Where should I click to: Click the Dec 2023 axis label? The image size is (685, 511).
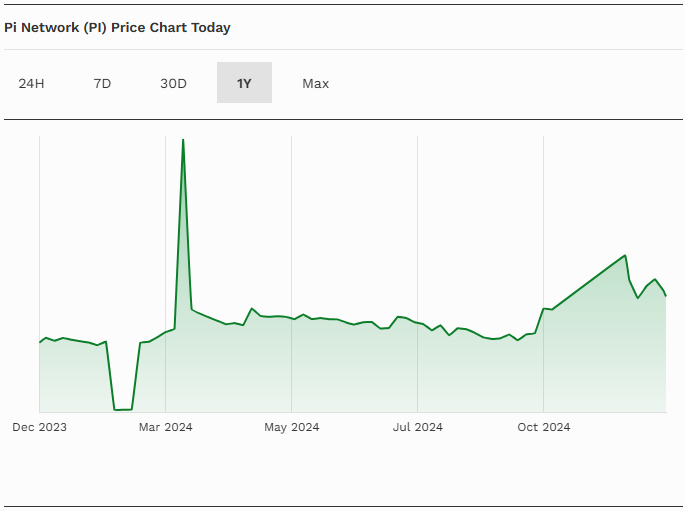pyautogui.click(x=39, y=427)
